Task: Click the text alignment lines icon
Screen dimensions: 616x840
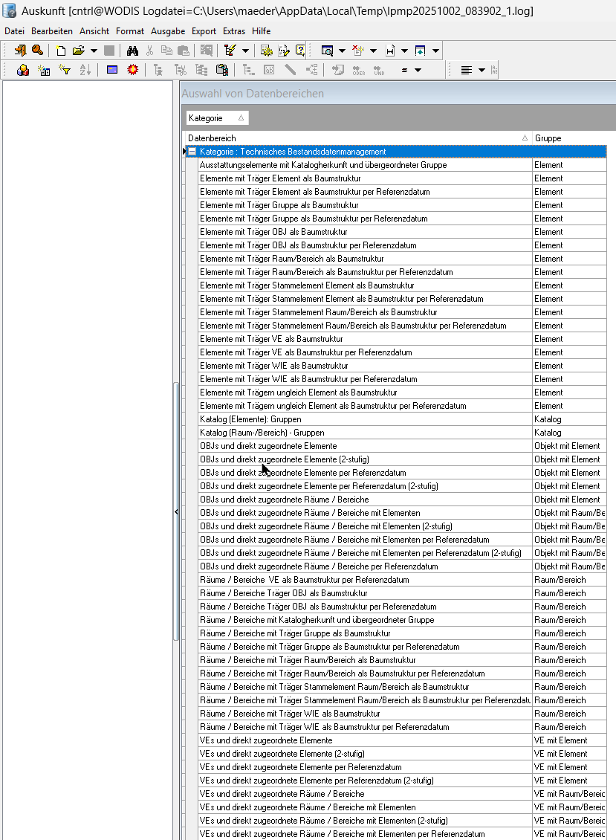Action: tap(466, 70)
